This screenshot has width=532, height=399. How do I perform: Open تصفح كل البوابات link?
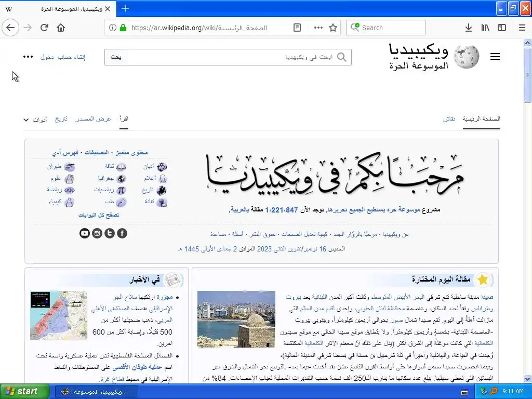point(99,215)
